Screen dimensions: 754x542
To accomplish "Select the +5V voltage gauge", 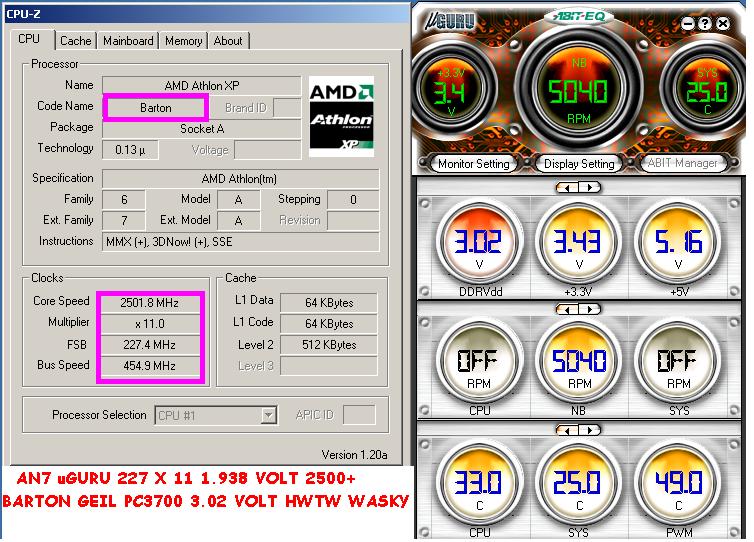I will pos(679,243).
